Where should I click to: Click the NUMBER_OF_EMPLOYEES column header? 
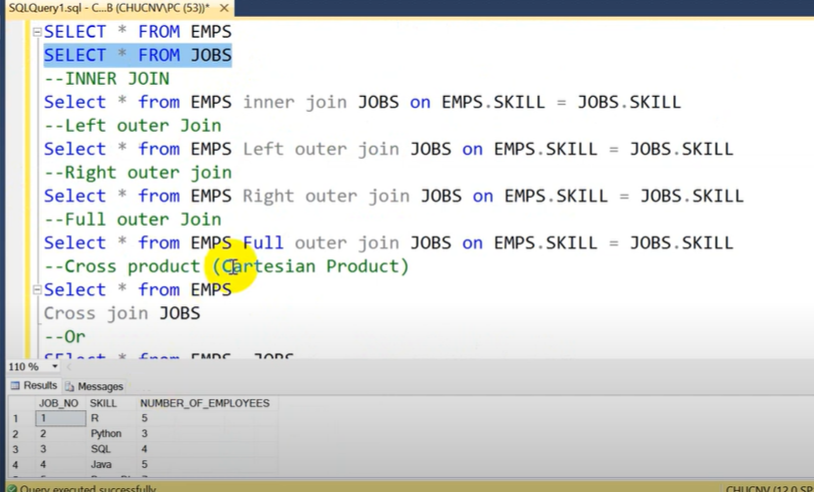[204, 403]
